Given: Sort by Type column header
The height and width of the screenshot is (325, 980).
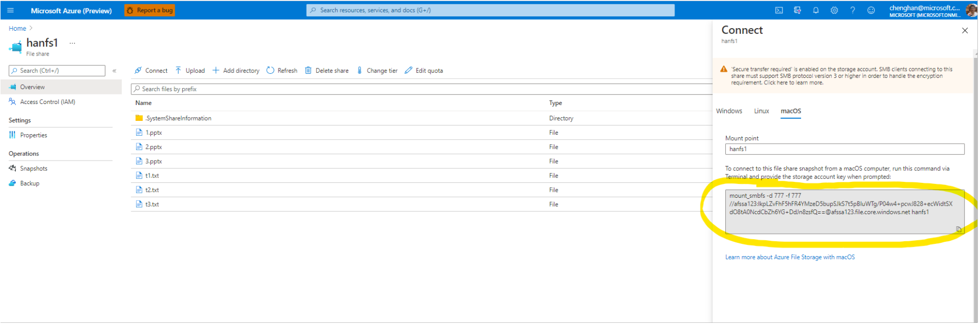Looking at the screenshot, I should click(x=555, y=103).
